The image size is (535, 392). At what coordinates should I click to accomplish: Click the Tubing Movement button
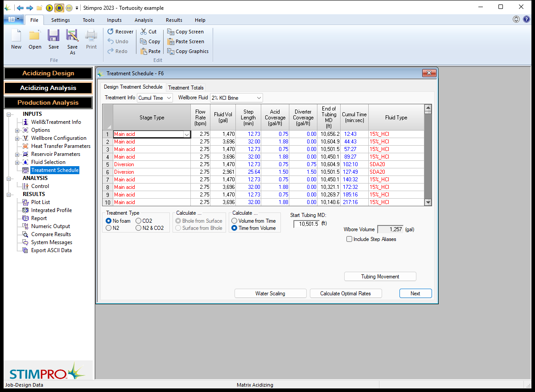click(x=380, y=277)
